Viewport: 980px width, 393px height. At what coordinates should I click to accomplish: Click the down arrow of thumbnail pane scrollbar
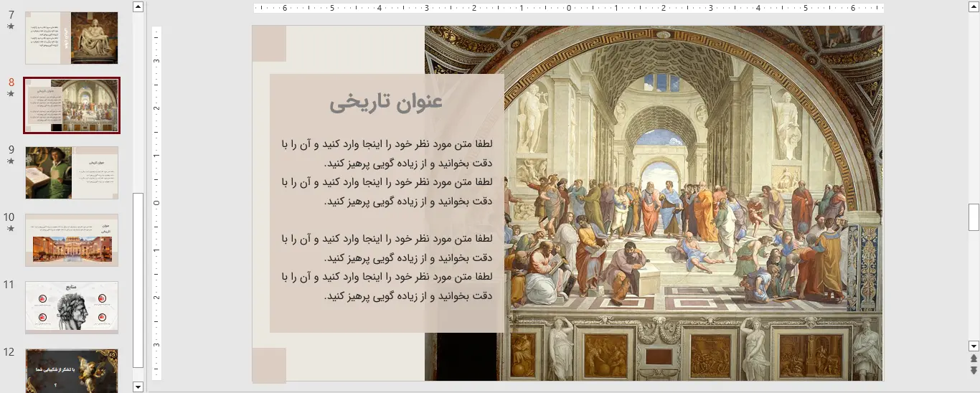tap(138, 387)
